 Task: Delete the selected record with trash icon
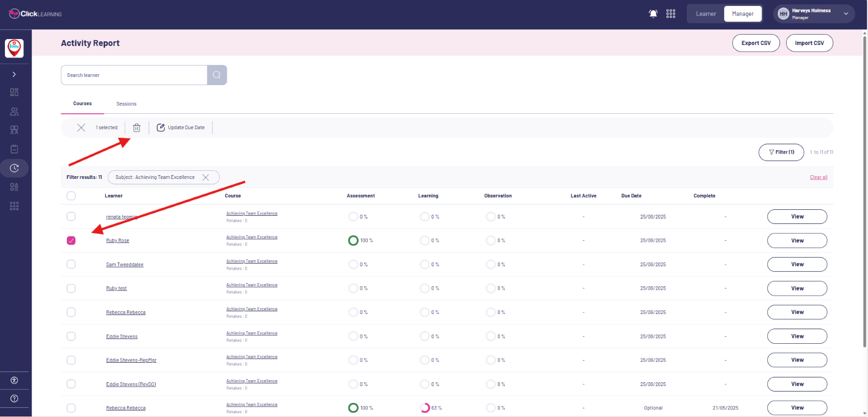137,127
